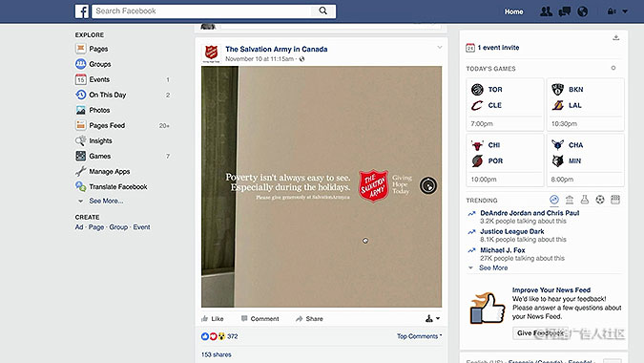This screenshot has height=363, width=644.
Task: Click the Group create link
Action: [x=118, y=227]
